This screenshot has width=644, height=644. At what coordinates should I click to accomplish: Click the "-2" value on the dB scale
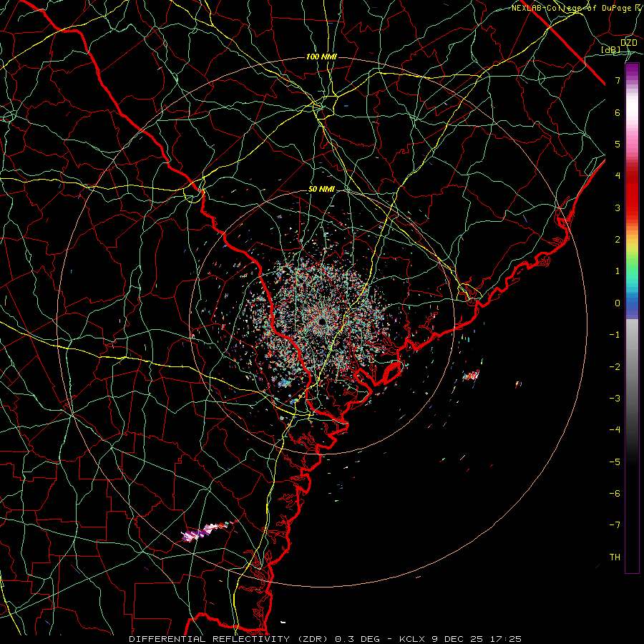click(x=615, y=367)
